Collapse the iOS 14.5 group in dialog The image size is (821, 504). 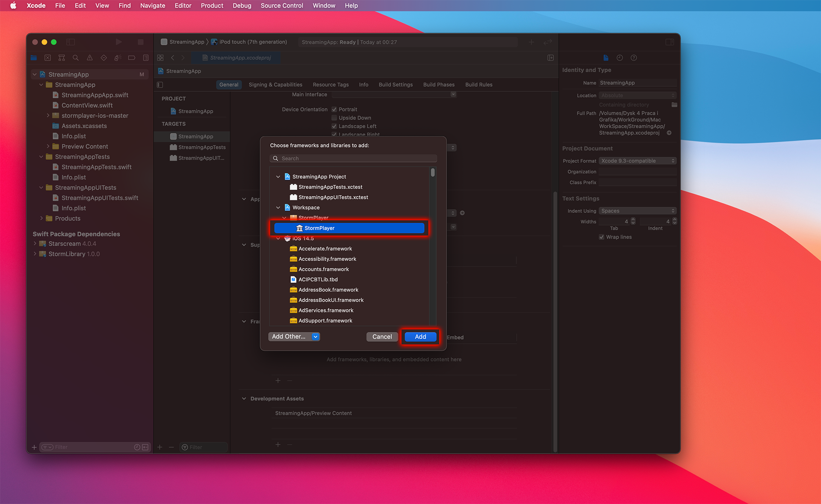[x=278, y=239]
